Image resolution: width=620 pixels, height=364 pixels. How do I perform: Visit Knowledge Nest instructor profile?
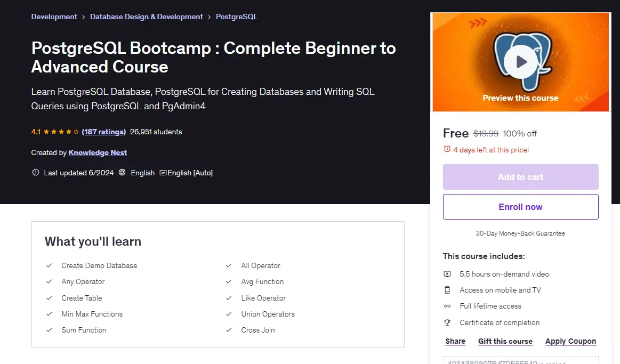tap(98, 152)
